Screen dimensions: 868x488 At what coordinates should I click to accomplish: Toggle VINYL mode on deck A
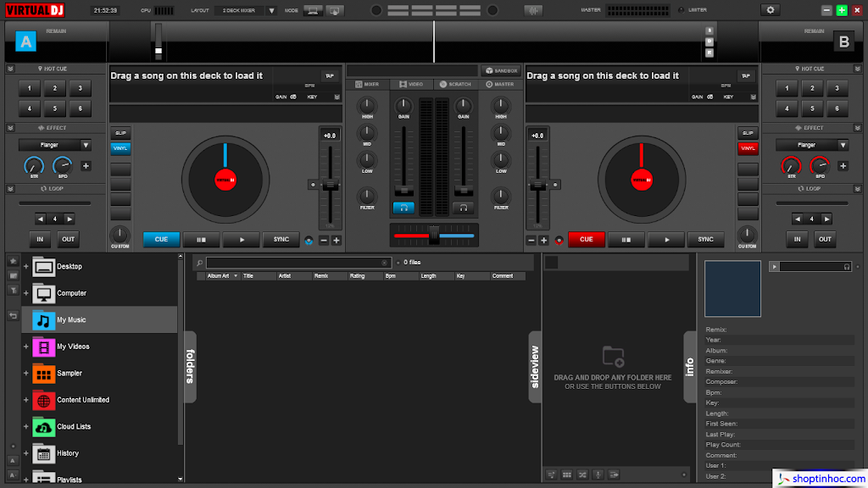(x=120, y=148)
